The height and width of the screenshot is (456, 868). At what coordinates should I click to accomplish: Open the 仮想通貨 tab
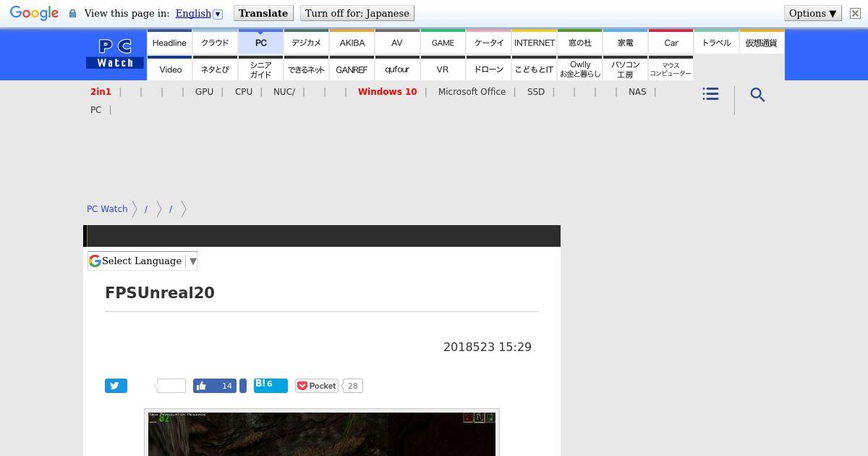tap(762, 43)
